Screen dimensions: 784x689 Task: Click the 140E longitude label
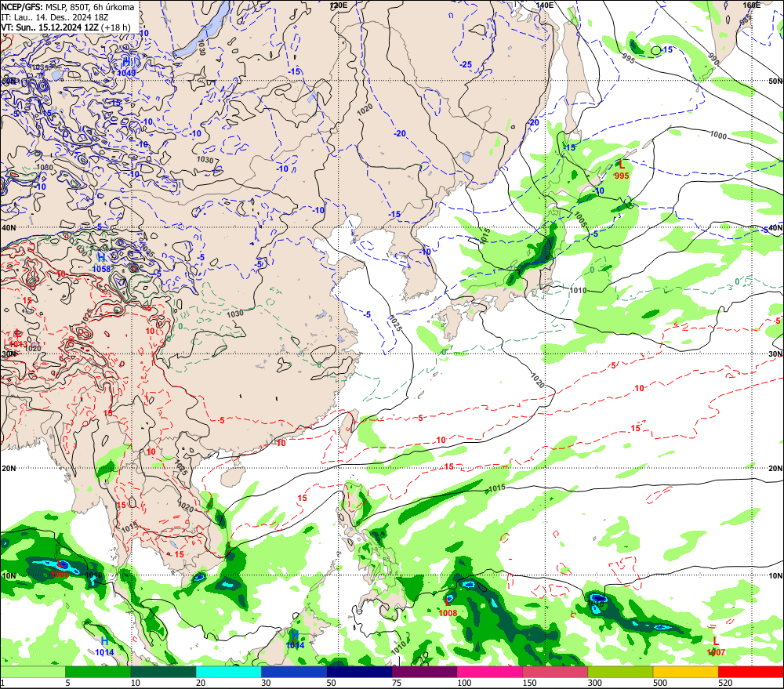click(x=545, y=5)
